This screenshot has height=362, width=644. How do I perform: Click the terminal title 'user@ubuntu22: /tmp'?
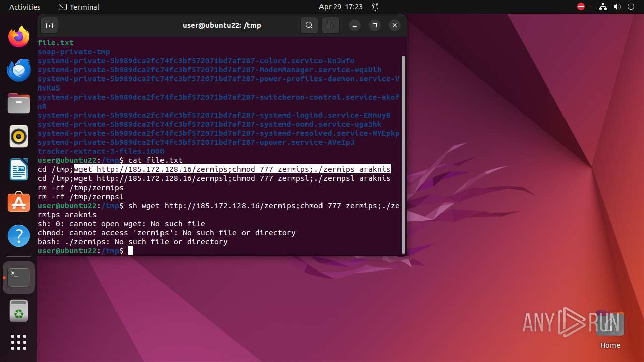(x=221, y=25)
